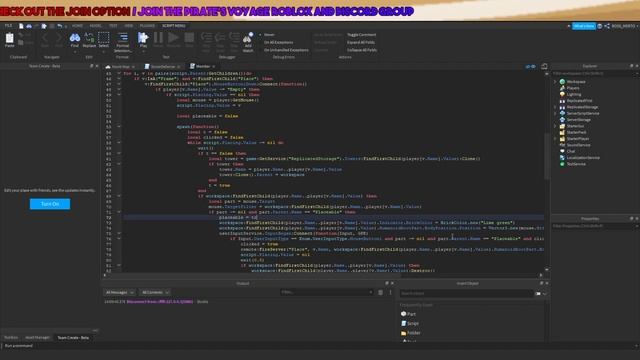Screen dimensions: 640x360
Task: Select ServerStorage in Explorer
Action: (578, 120)
